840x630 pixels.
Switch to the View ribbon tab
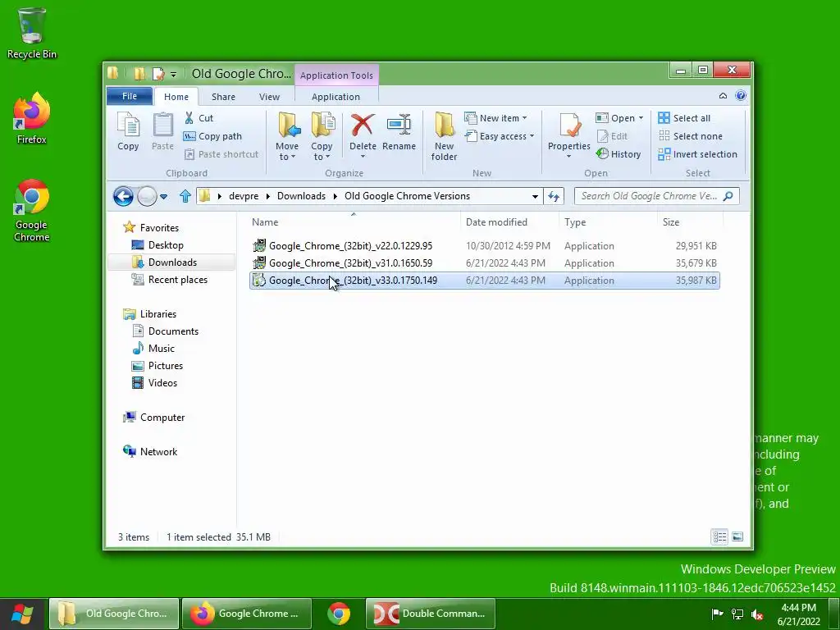(269, 97)
